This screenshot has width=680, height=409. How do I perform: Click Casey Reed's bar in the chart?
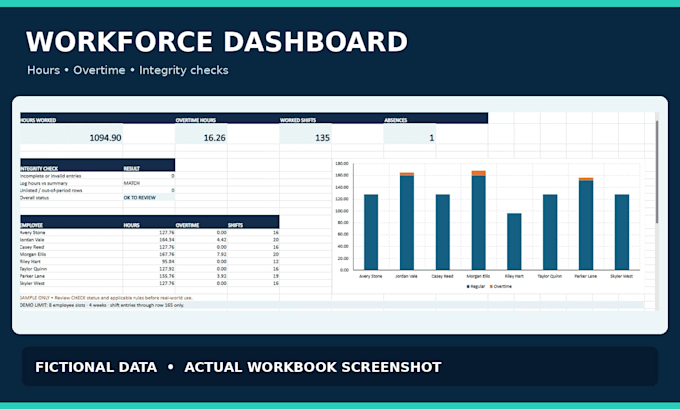click(x=443, y=232)
